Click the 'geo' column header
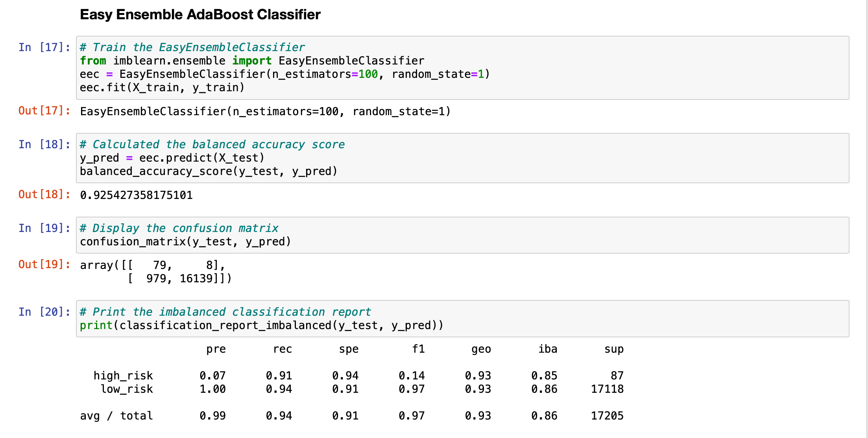The image size is (868, 438). point(481,349)
